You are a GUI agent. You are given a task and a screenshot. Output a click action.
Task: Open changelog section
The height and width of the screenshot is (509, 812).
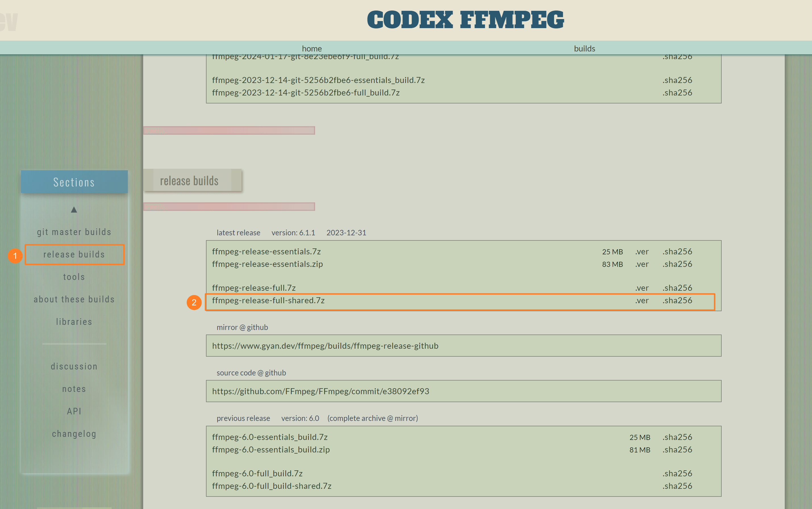[74, 434]
